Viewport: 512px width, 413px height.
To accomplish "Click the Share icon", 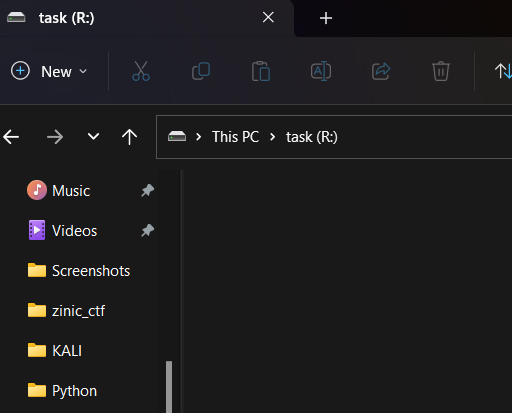I will coord(381,71).
